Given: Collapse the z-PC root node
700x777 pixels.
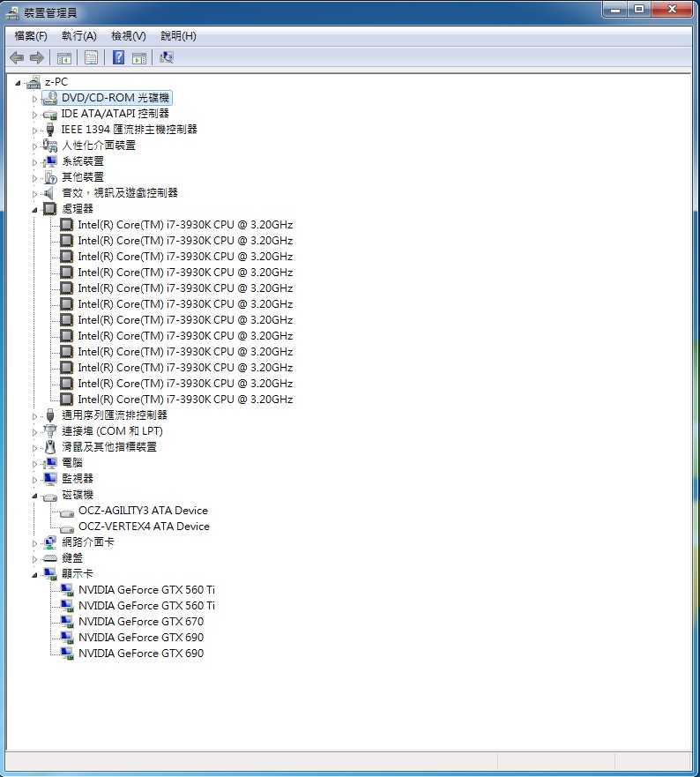Looking at the screenshot, I should tap(19, 83).
